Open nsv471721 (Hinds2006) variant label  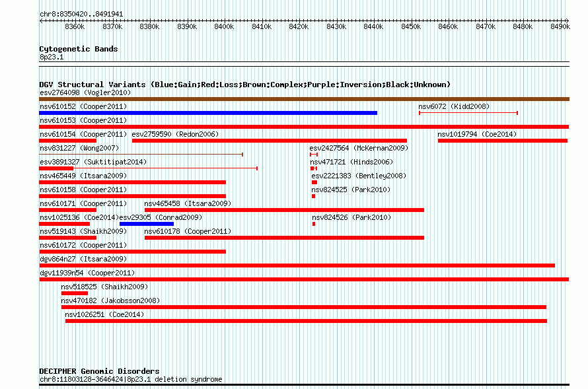pyautogui.click(x=351, y=162)
